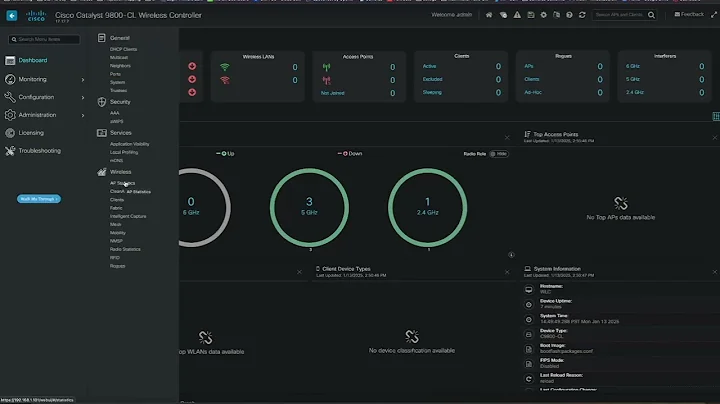Close the System Information widget
The image size is (720, 404).
coord(715,272)
